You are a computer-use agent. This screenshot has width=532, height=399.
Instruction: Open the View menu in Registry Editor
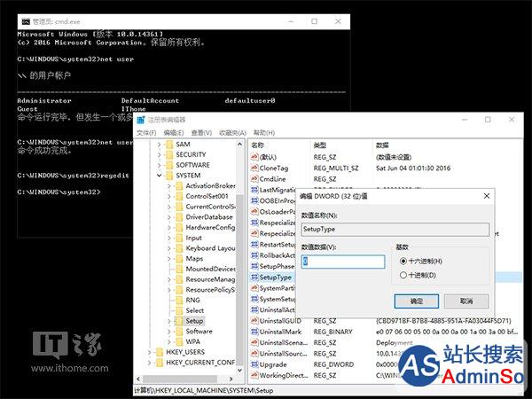[x=201, y=133]
